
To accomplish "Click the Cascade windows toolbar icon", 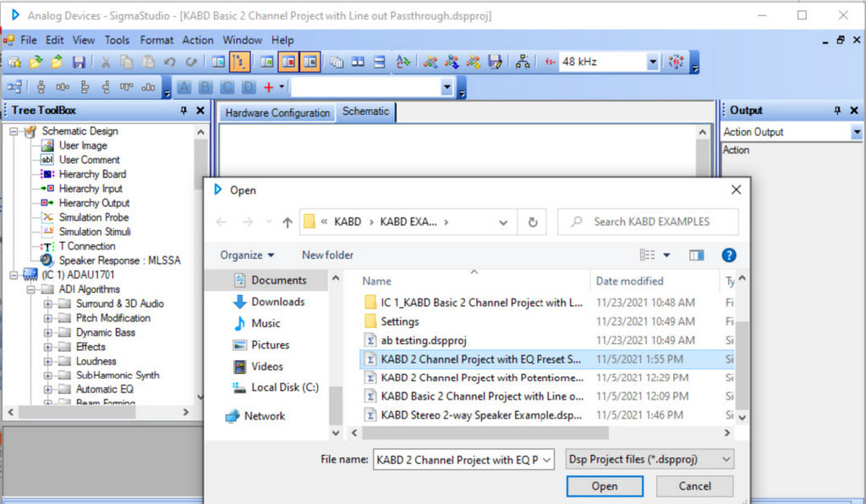I will pyautogui.click(x=337, y=62).
